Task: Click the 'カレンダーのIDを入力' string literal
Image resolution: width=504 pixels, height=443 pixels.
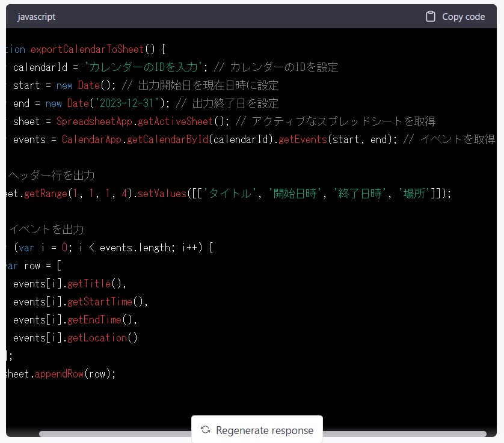Action: pos(143,67)
